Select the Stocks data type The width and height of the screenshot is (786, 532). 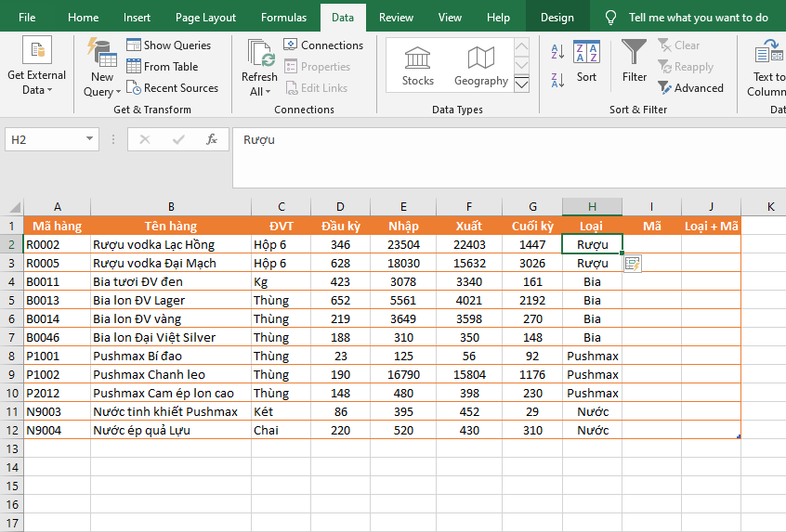pyautogui.click(x=417, y=65)
